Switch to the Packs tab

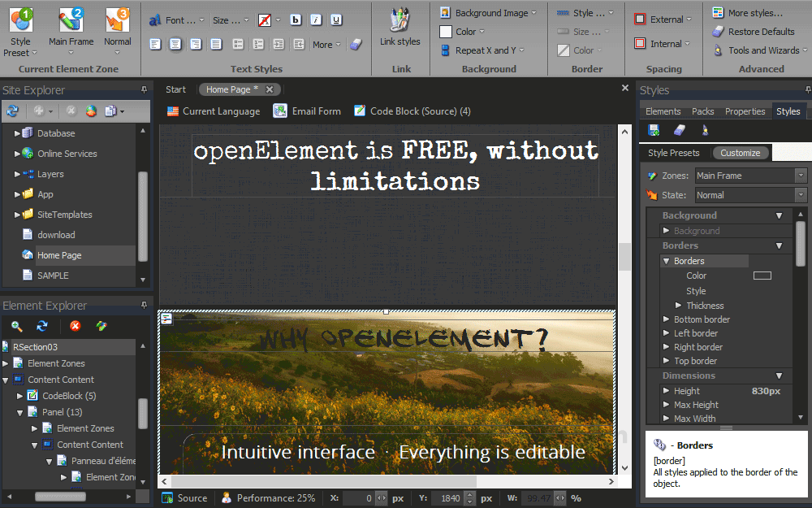(x=703, y=111)
